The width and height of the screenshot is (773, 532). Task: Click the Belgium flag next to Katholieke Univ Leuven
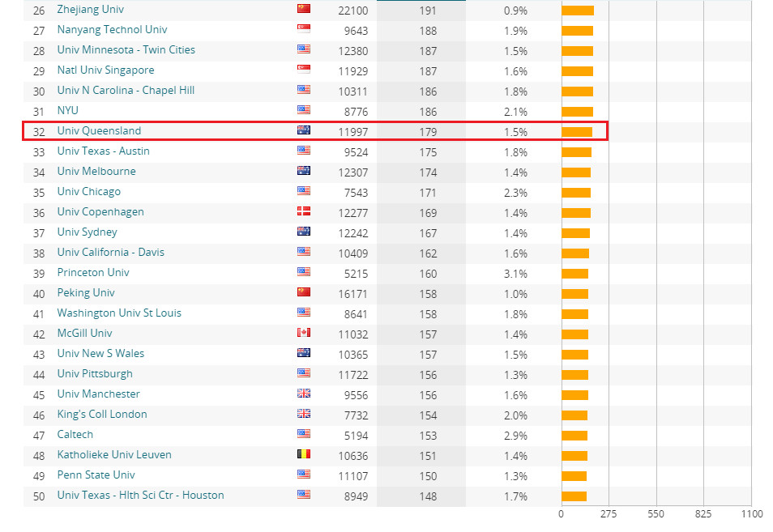[304, 454]
